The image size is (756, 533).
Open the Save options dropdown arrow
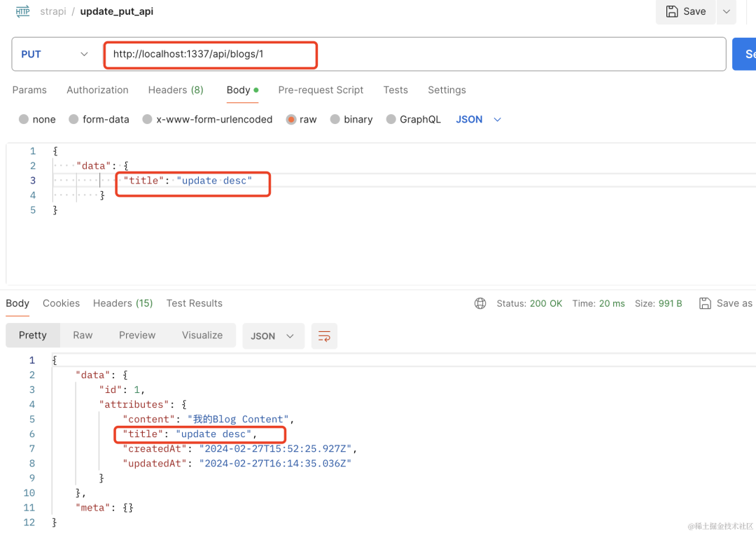pos(726,12)
